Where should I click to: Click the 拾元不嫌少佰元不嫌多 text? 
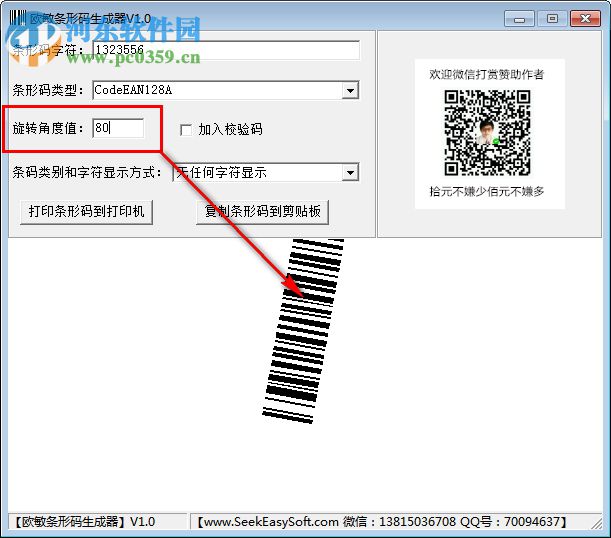pos(487,191)
